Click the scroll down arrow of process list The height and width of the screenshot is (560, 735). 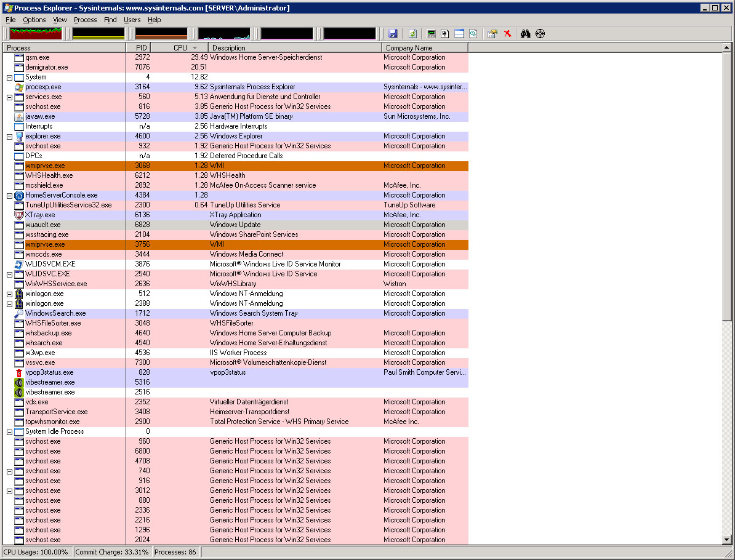[x=726, y=540]
